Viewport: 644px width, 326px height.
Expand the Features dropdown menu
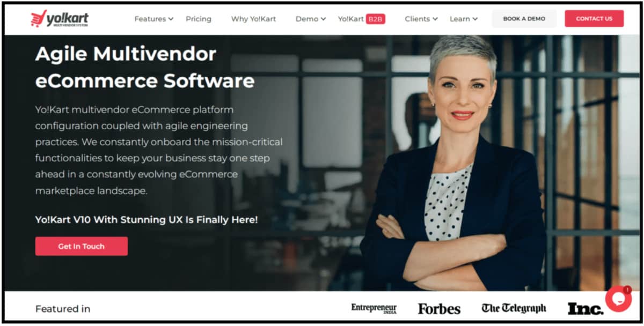pos(153,19)
